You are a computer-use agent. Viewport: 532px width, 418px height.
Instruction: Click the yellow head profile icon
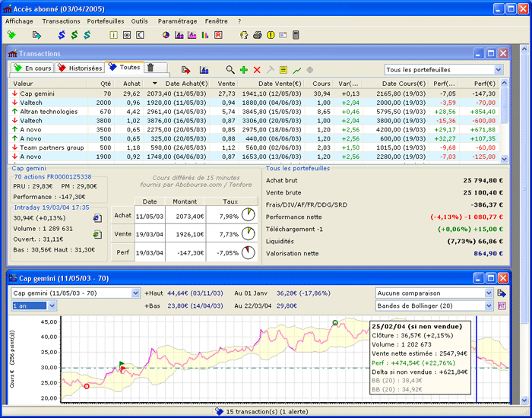click(244, 35)
